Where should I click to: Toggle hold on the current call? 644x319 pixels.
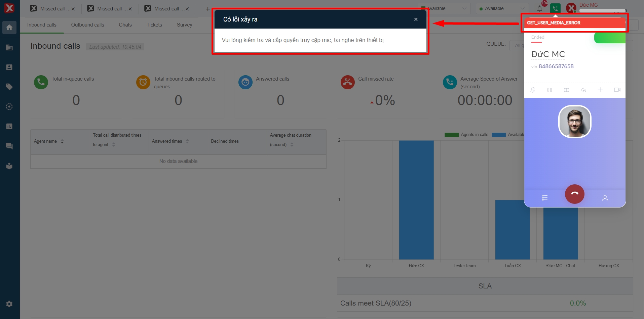[x=550, y=90]
